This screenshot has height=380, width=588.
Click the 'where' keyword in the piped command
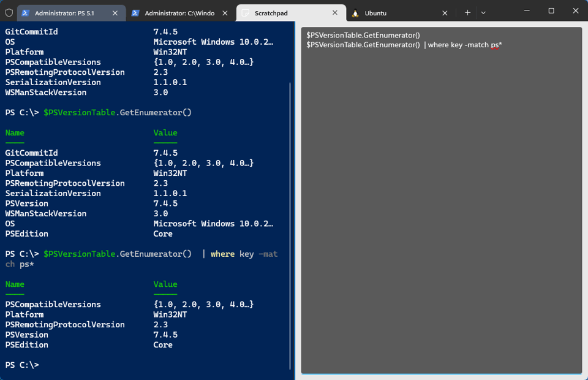[x=223, y=254]
